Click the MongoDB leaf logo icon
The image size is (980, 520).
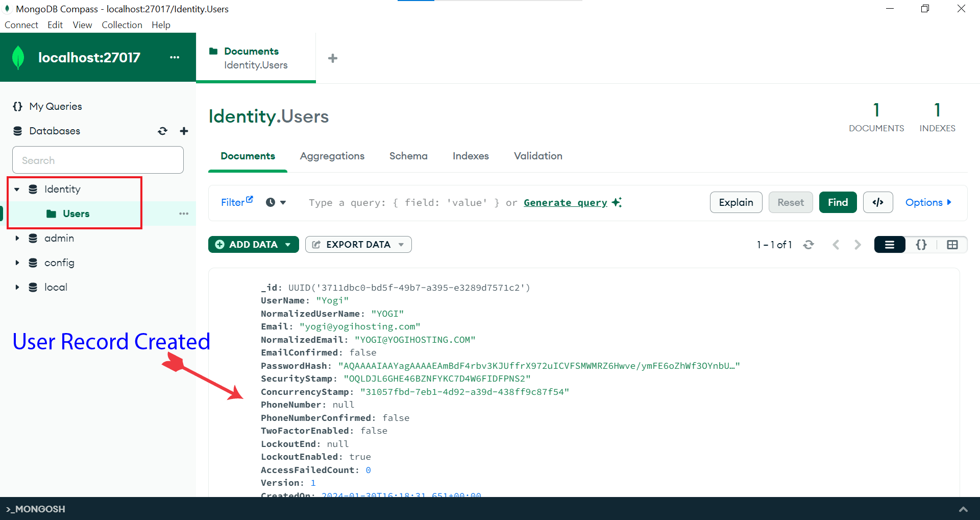tap(18, 57)
